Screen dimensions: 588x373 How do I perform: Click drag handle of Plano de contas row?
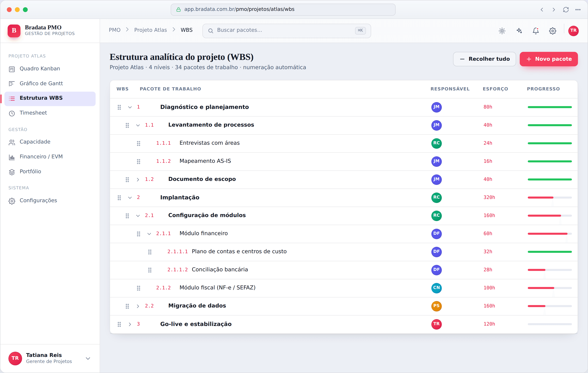pyautogui.click(x=150, y=252)
